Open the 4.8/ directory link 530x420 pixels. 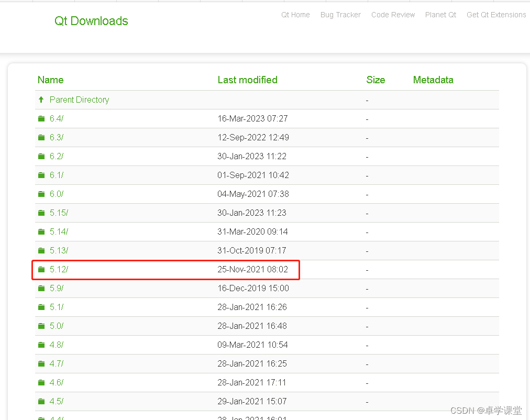57,345
